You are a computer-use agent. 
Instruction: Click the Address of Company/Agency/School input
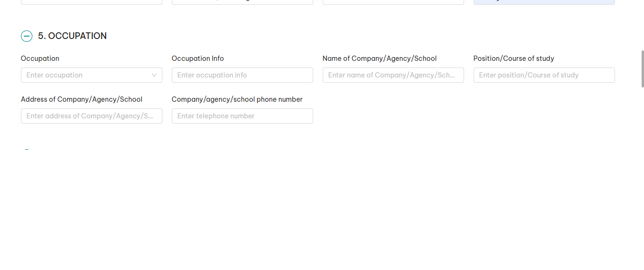click(x=91, y=116)
